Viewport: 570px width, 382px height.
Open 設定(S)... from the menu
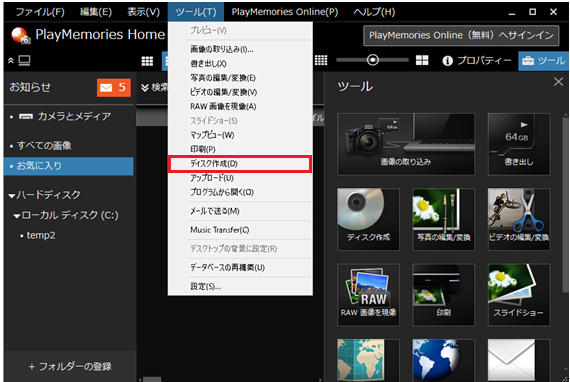click(x=240, y=286)
